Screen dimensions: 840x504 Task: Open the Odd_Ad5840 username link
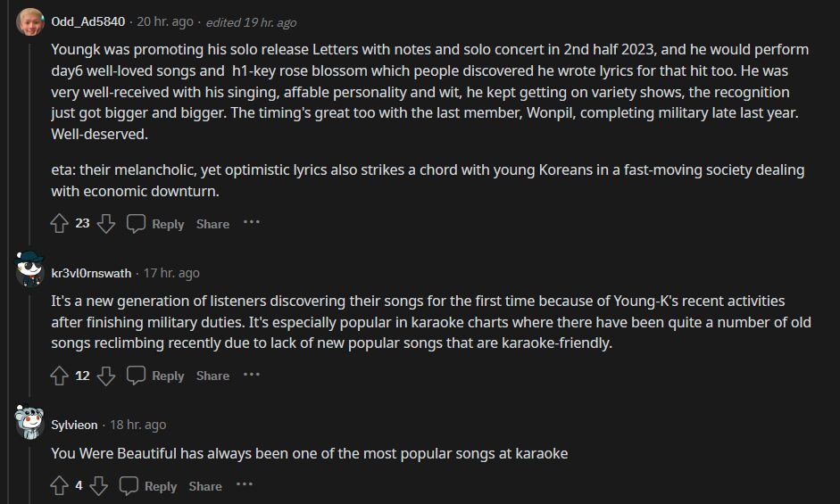87,21
